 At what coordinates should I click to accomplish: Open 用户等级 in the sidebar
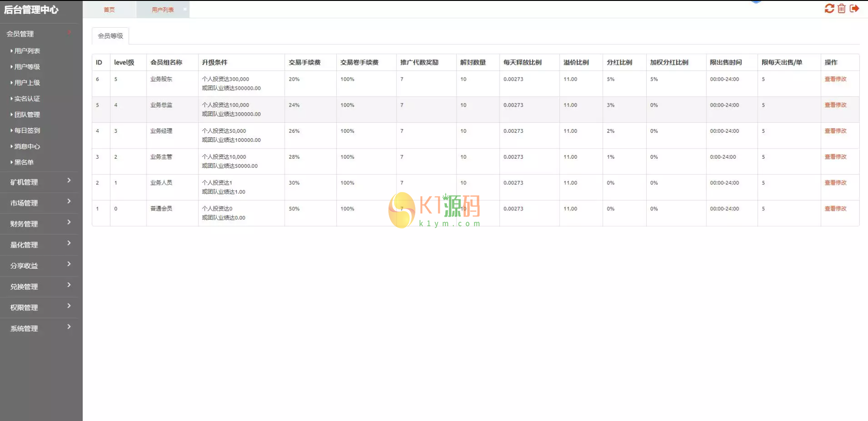pyautogui.click(x=27, y=67)
